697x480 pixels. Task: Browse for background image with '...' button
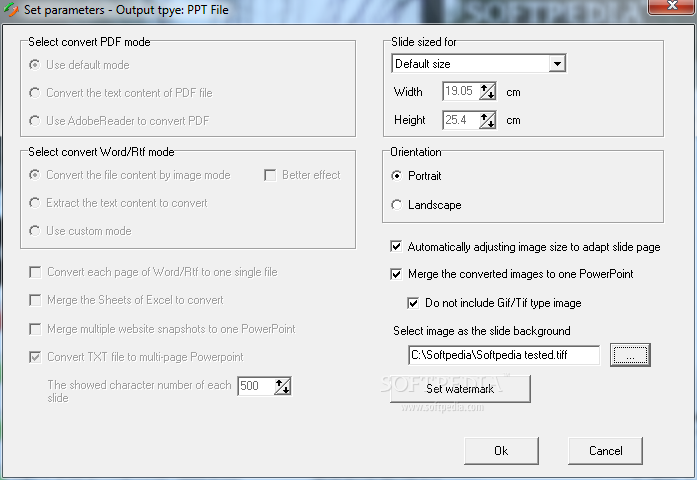pos(630,355)
